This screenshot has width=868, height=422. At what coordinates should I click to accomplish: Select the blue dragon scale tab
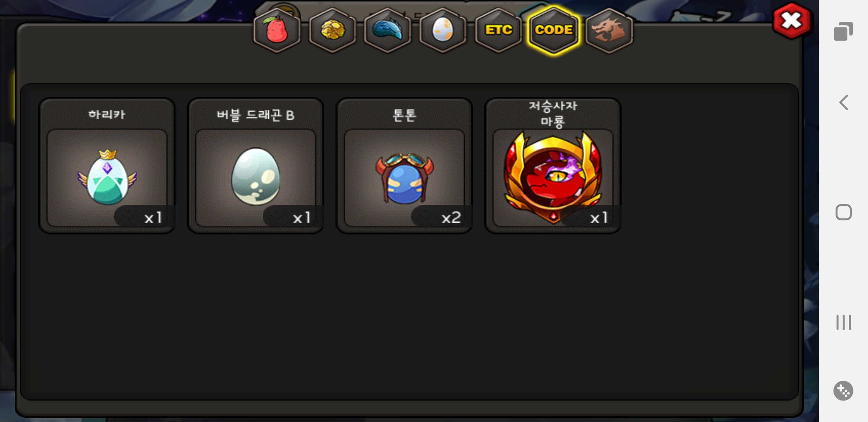point(387,30)
